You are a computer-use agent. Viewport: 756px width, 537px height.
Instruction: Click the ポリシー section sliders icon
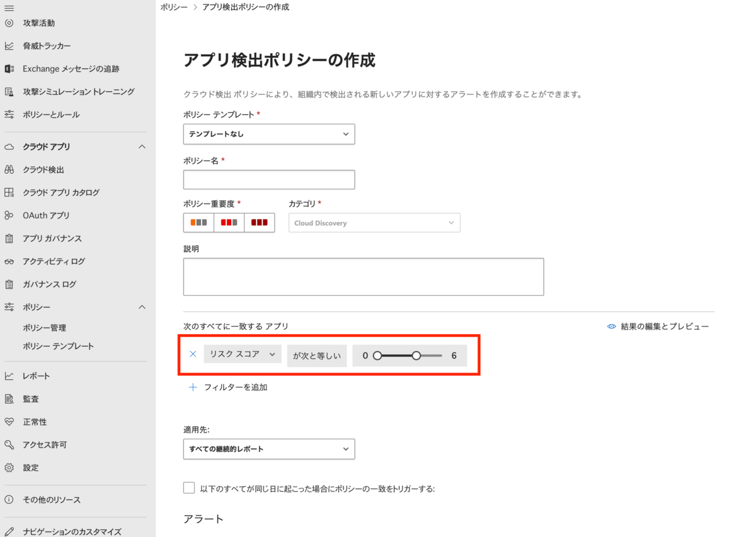point(9,307)
